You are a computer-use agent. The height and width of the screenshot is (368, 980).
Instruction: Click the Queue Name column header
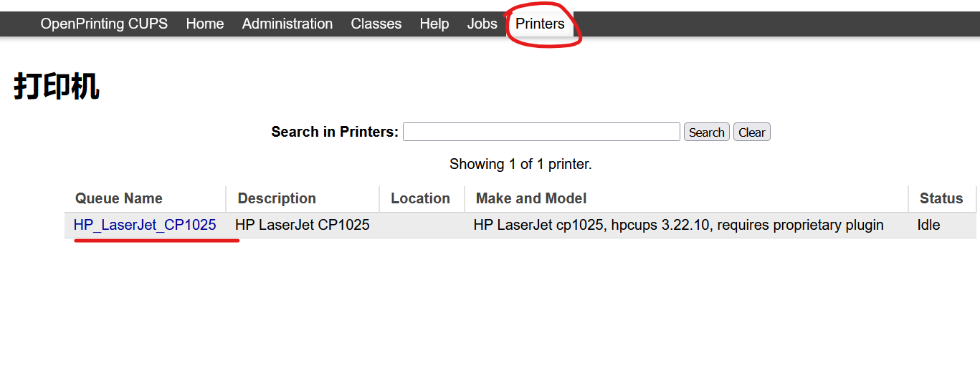(x=119, y=198)
